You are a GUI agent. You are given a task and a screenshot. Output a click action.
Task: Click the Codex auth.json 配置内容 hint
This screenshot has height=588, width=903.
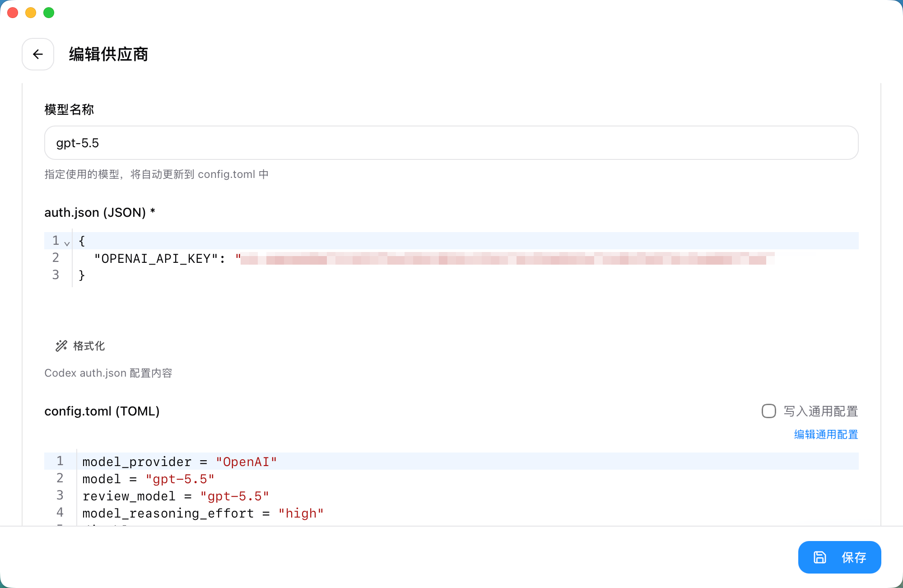click(108, 373)
